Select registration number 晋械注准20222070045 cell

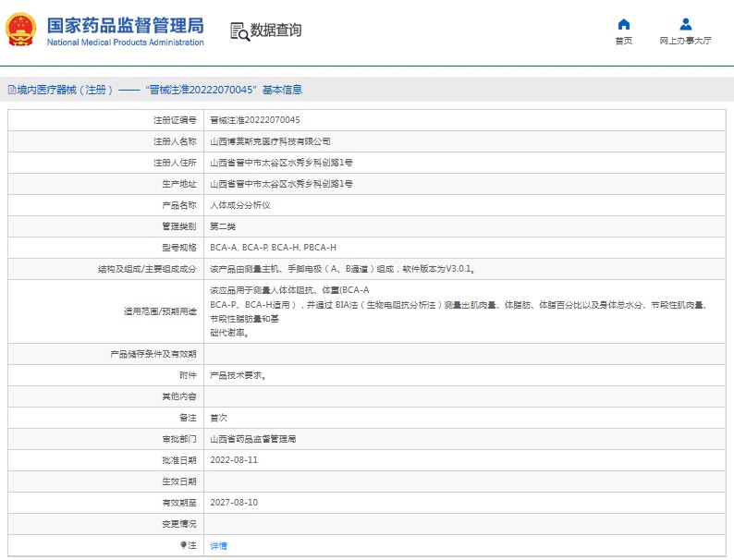(x=255, y=120)
